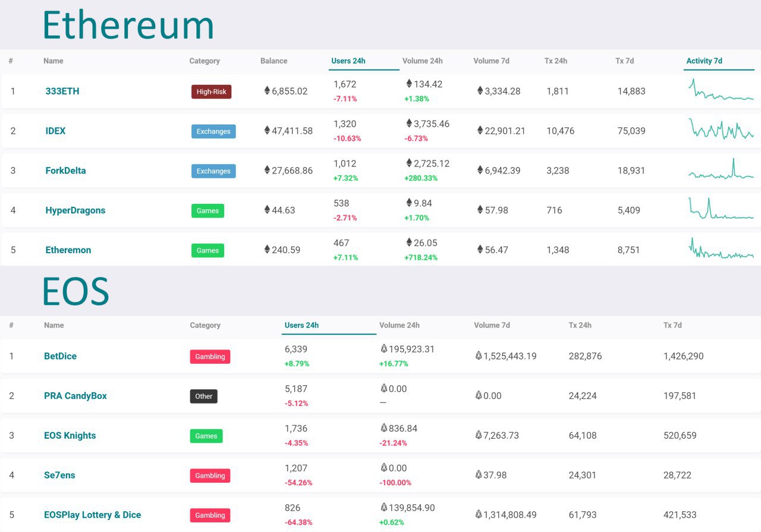Open the IDEX dapp link

point(55,131)
